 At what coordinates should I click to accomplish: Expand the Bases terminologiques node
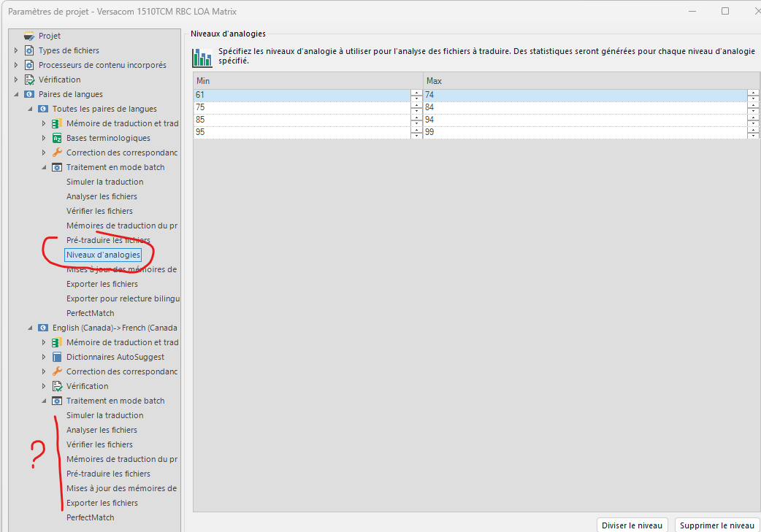click(44, 138)
